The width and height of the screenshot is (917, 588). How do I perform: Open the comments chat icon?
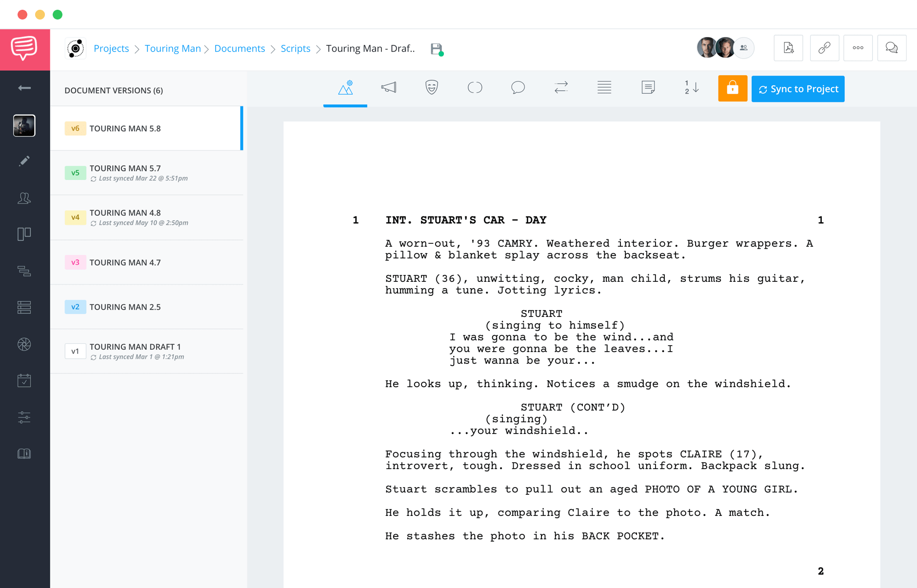(892, 48)
